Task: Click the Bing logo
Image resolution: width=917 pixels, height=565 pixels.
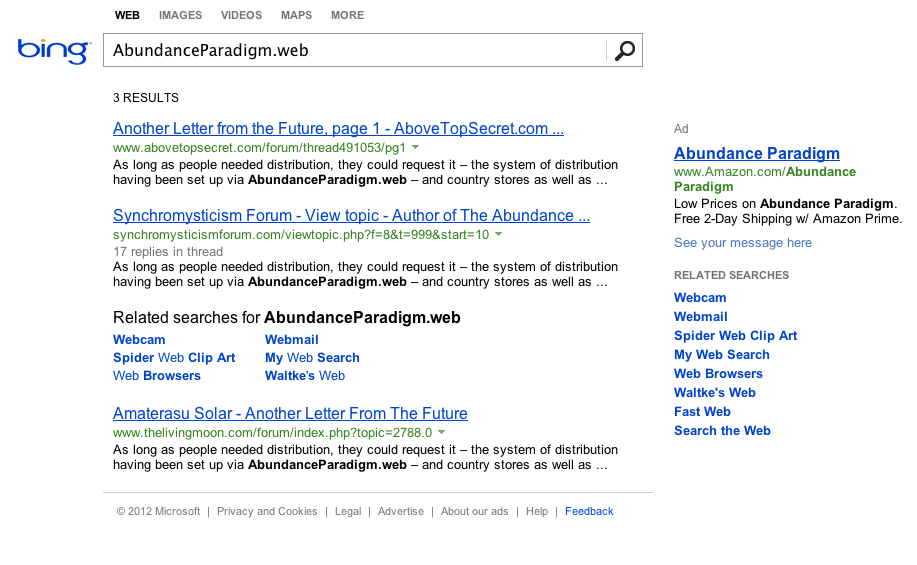Action: pyautogui.click(x=54, y=50)
